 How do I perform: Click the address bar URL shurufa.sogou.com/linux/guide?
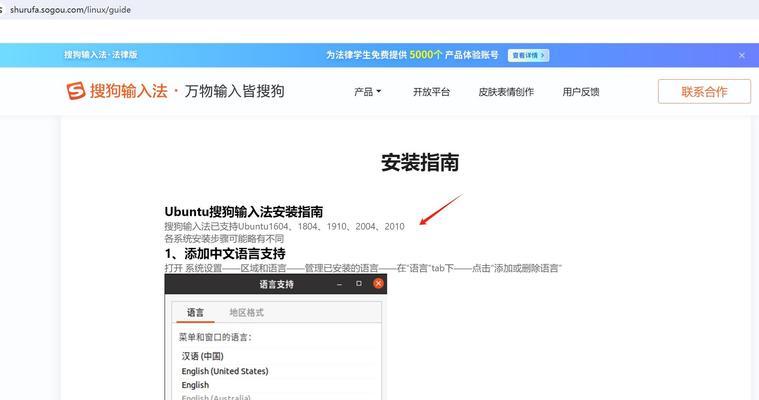(70, 9)
